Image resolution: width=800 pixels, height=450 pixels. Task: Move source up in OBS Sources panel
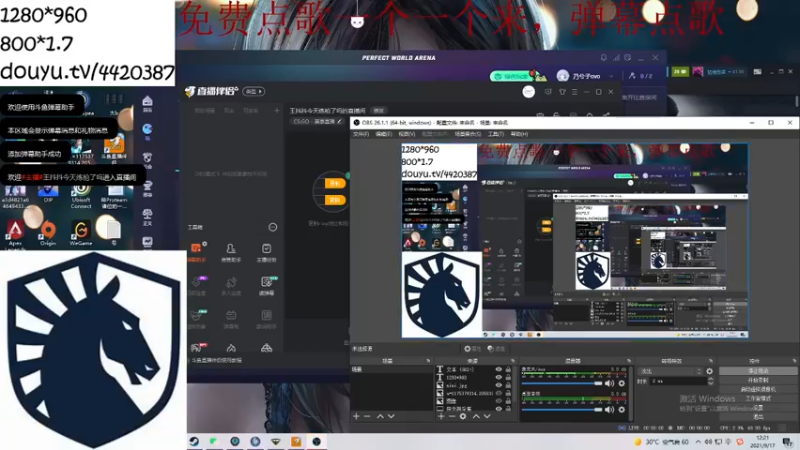476,416
